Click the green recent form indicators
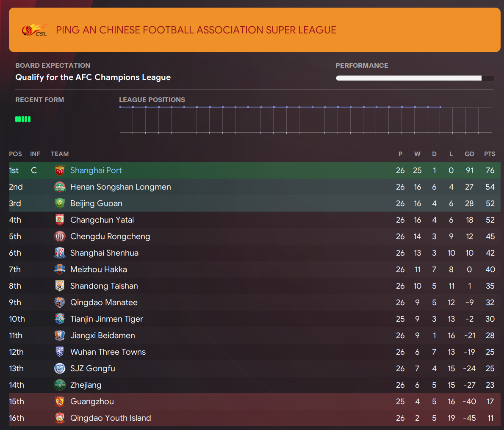The image size is (504, 430). 23,119
